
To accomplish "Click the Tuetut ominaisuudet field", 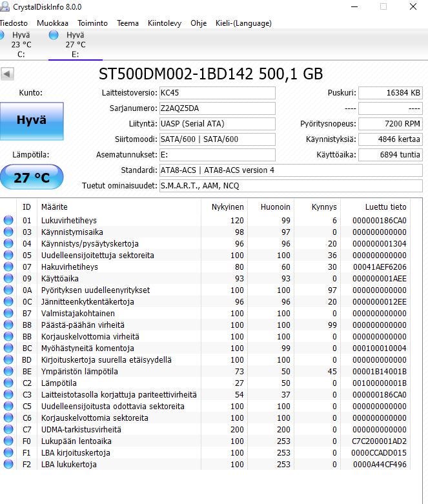I will pos(291,185).
